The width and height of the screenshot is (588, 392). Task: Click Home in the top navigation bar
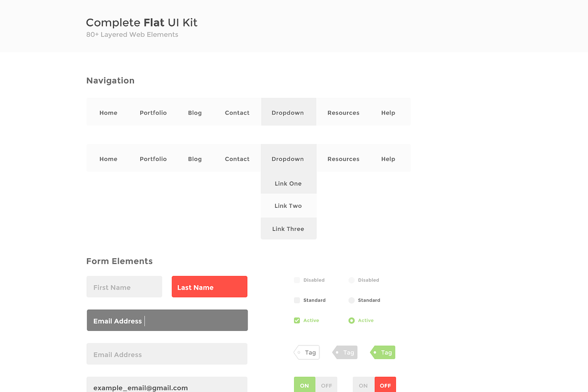[x=108, y=112]
